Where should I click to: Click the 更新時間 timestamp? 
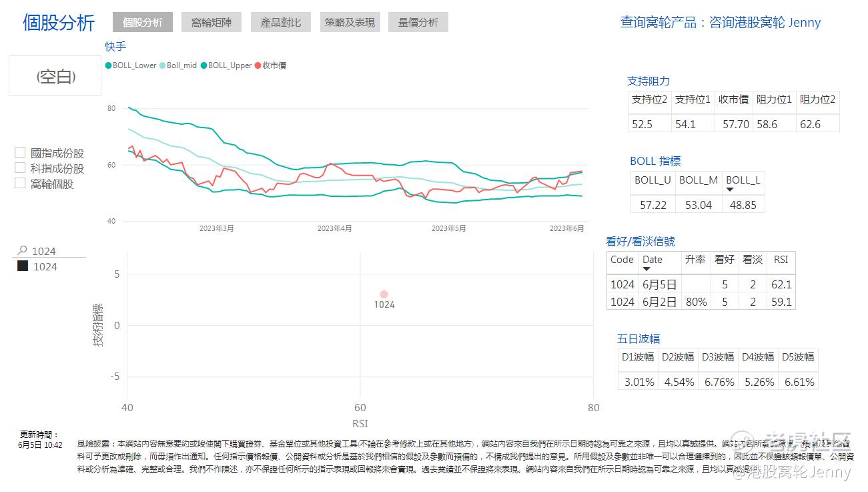point(40,440)
